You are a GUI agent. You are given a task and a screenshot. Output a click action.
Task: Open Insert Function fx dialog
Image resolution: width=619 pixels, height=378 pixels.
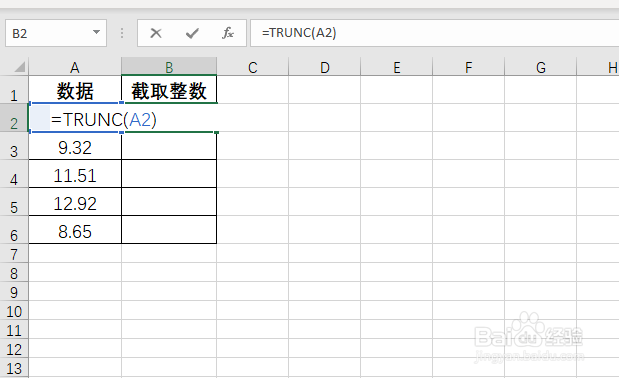tap(228, 33)
